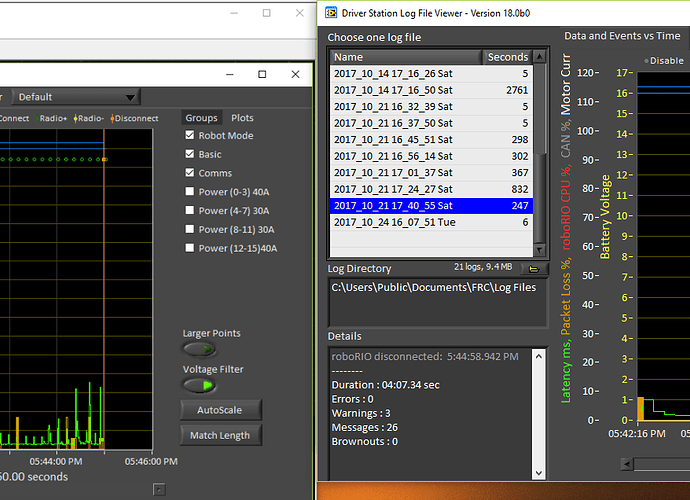Image resolution: width=690 pixels, height=500 pixels.
Task: Enable Power (8-11) 30A checkbox
Action: pyautogui.click(x=190, y=229)
